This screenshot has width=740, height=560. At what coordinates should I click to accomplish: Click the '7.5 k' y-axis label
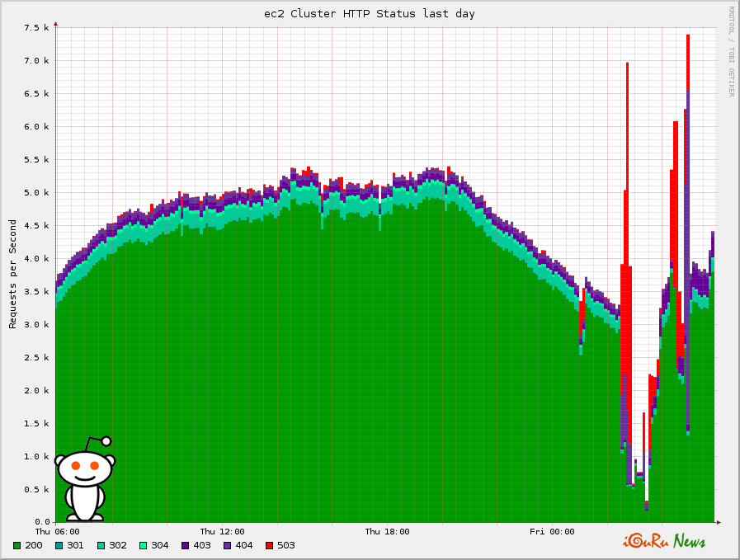tap(36, 28)
